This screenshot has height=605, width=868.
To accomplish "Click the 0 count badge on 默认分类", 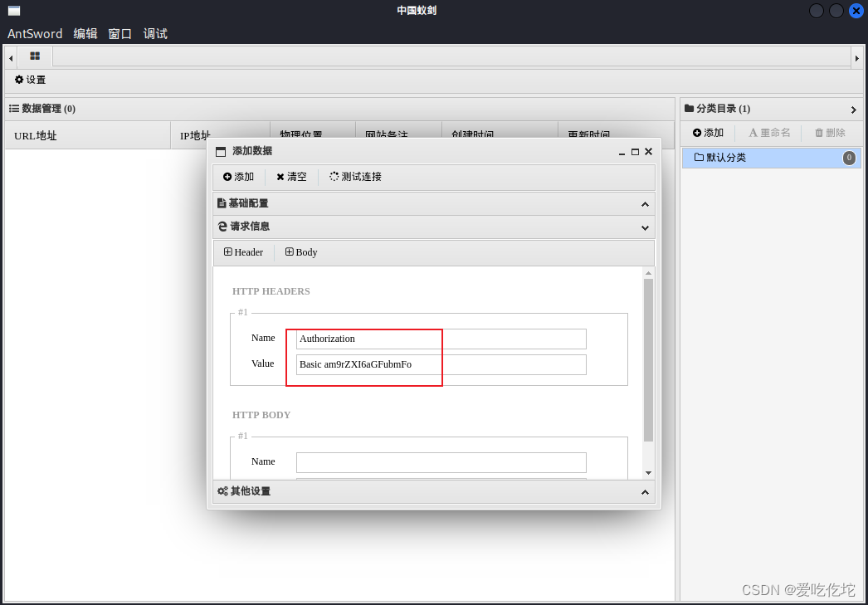I will [x=849, y=158].
